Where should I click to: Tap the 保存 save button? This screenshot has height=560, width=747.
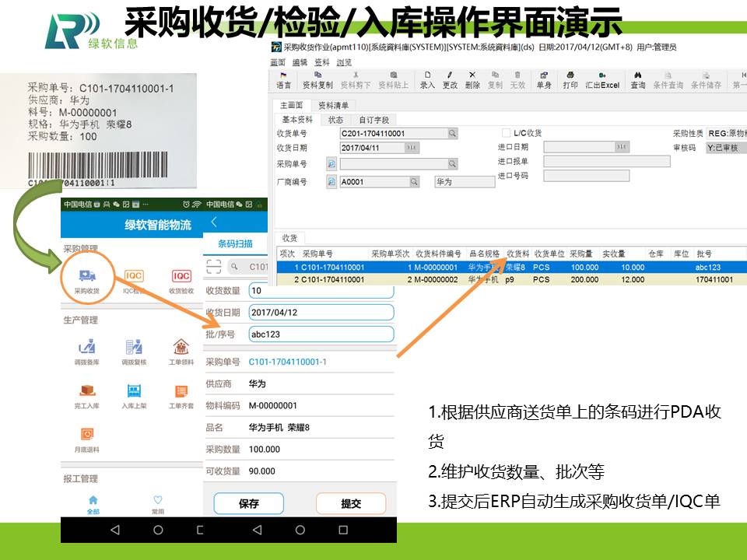point(249,504)
